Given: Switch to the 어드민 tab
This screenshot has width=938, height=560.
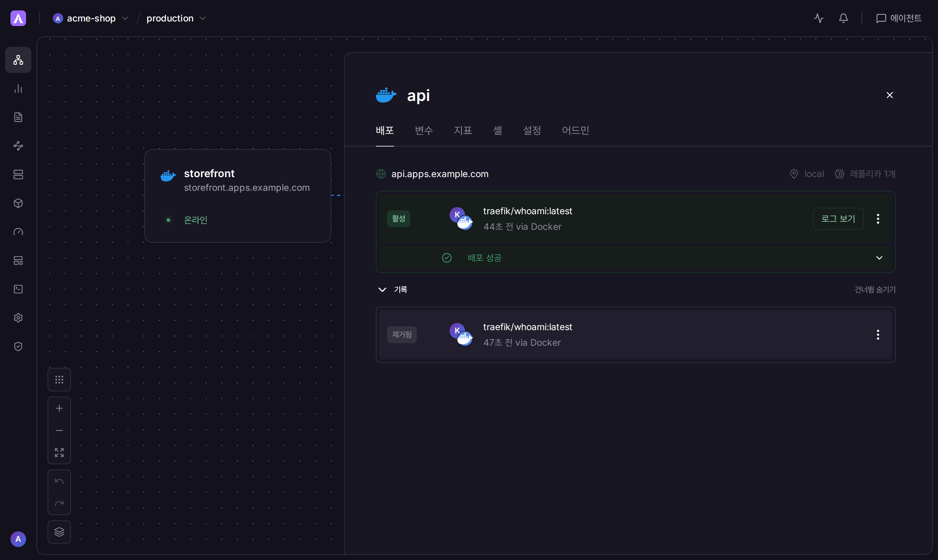Looking at the screenshot, I should pyautogui.click(x=575, y=131).
